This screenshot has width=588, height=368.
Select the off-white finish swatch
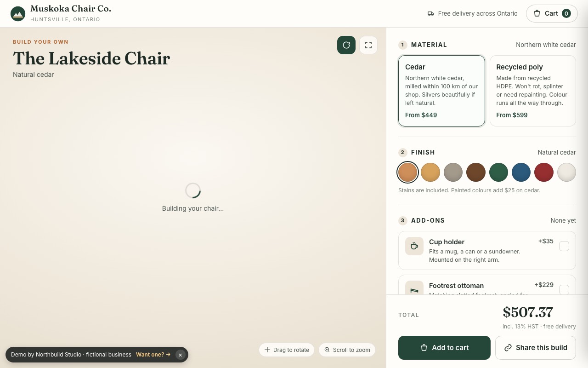coord(567,172)
